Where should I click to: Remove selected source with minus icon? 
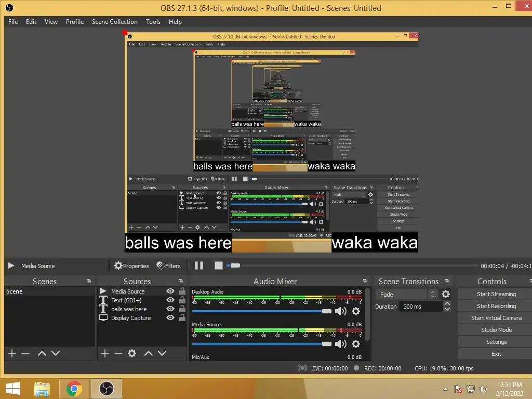[x=118, y=353]
